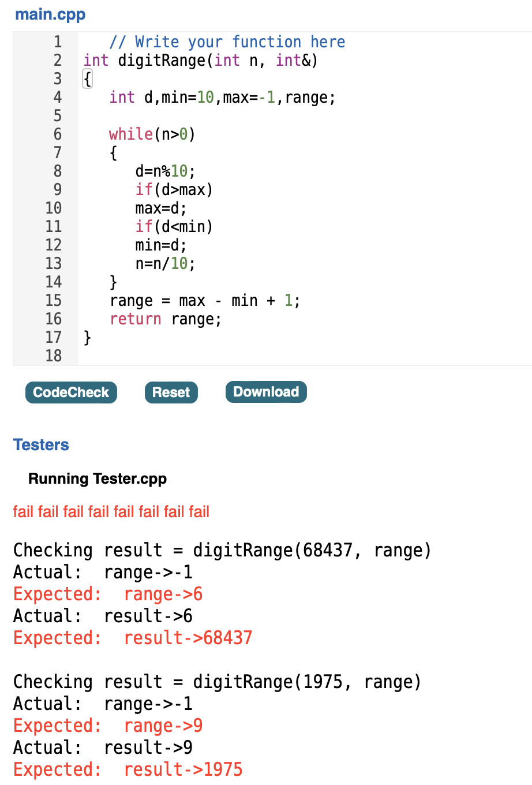The height and width of the screenshot is (785, 532).
Task: Select the return range statement on line 16
Action: (164, 319)
